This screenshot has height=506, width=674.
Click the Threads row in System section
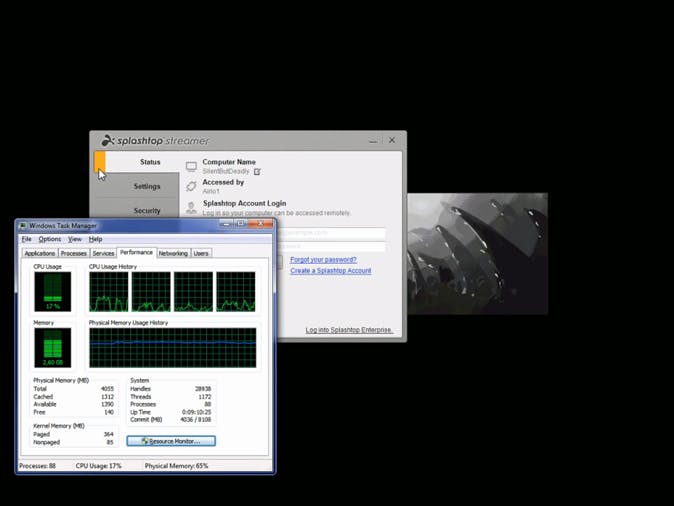171,396
